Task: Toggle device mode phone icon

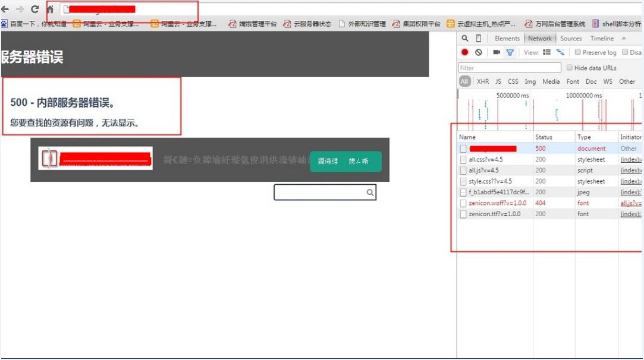Action: pyautogui.click(x=479, y=39)
